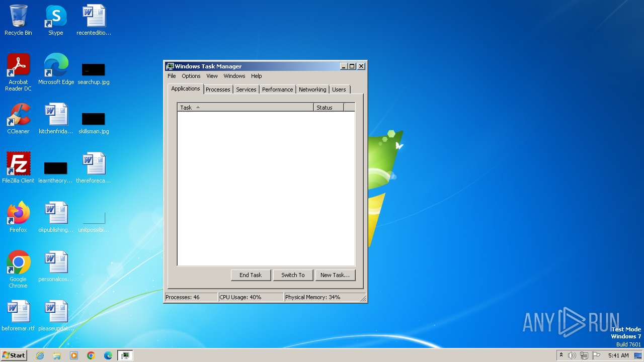
Task: Launch Skype from the desktop
Action: [56, 20]
